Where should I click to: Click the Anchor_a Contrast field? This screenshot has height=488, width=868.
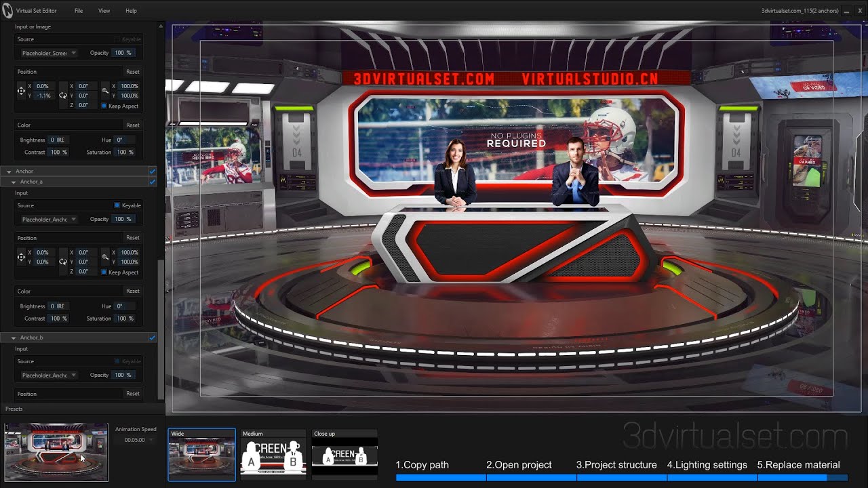[x=58, y=319]
